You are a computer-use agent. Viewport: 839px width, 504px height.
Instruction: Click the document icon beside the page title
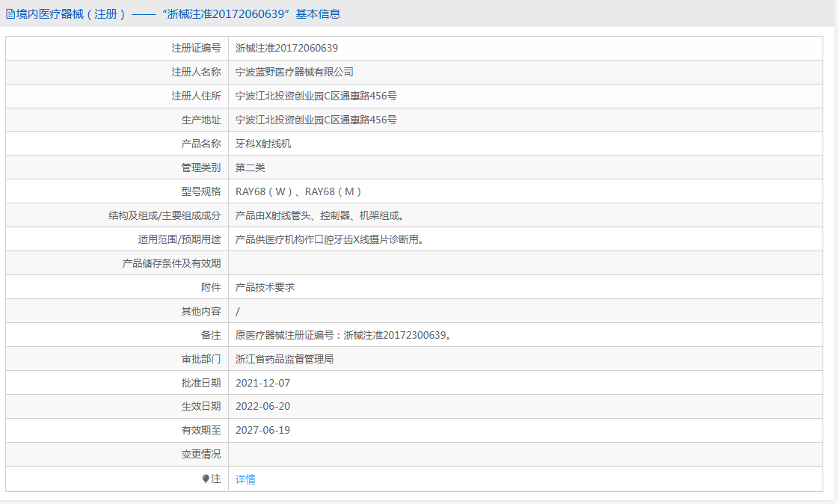[x=10, y=14]
